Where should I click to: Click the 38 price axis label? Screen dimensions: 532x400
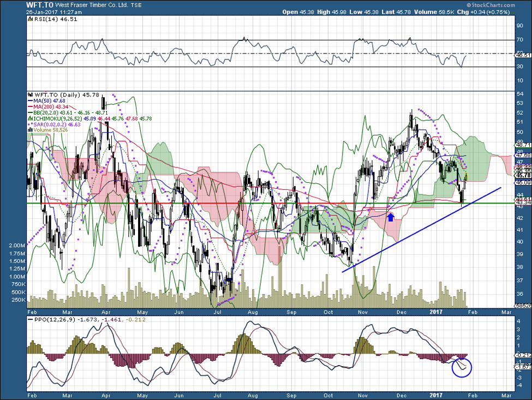coord(519,267)
